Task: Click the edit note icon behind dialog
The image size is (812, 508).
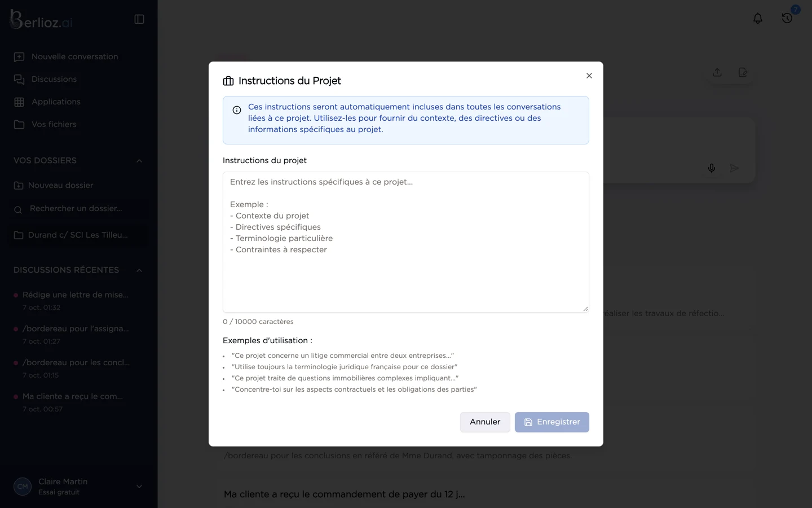Action: pos(743,72)
